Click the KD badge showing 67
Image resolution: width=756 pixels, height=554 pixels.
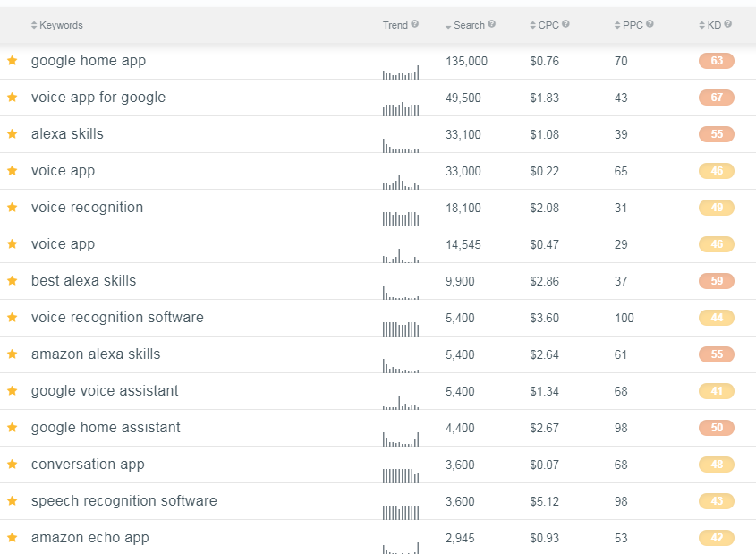[x=717, y=98]
